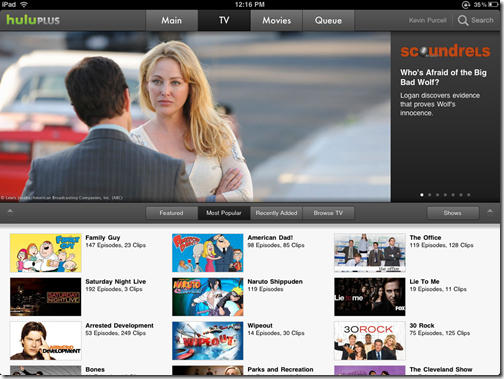
Task: Open the Scoundrels title logo
Action: 445,51
